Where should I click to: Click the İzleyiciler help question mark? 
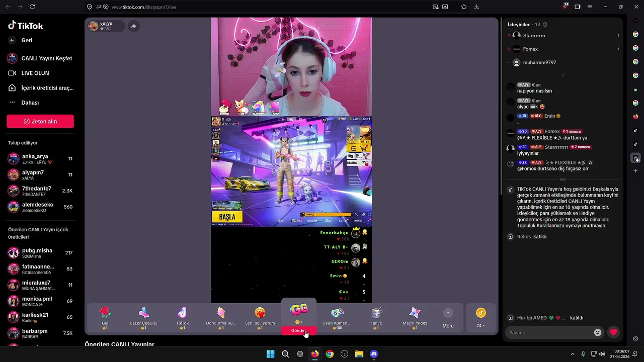545,24
